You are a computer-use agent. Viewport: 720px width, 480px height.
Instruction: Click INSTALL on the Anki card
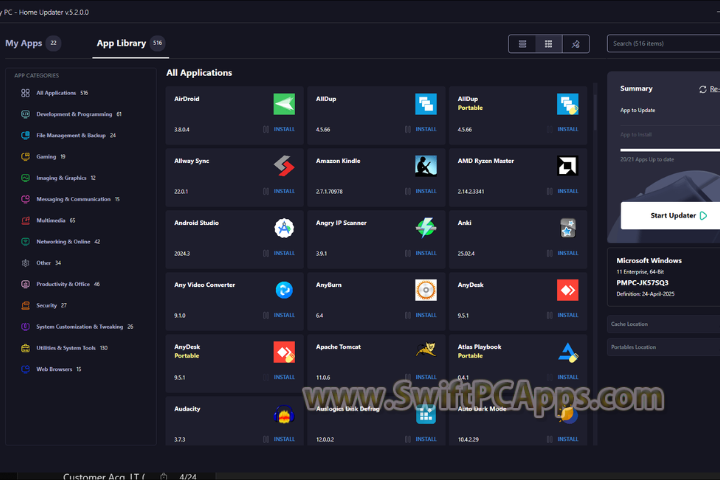click(x=568, y=254)
